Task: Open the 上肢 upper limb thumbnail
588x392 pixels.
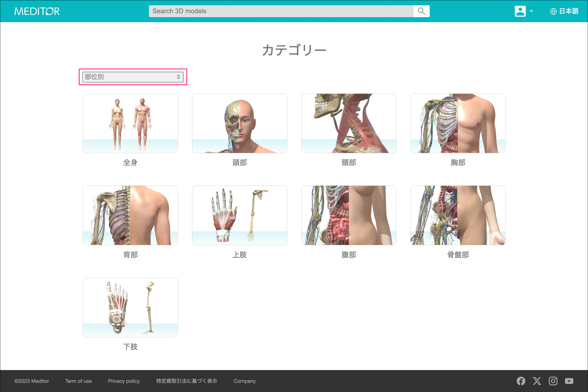Action: pos(239,215)
